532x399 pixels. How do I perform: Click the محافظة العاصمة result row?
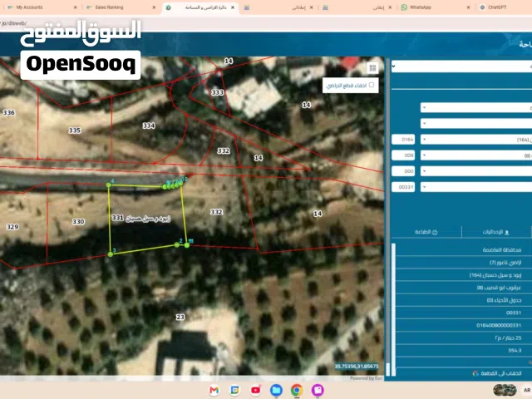pos(464,249)
